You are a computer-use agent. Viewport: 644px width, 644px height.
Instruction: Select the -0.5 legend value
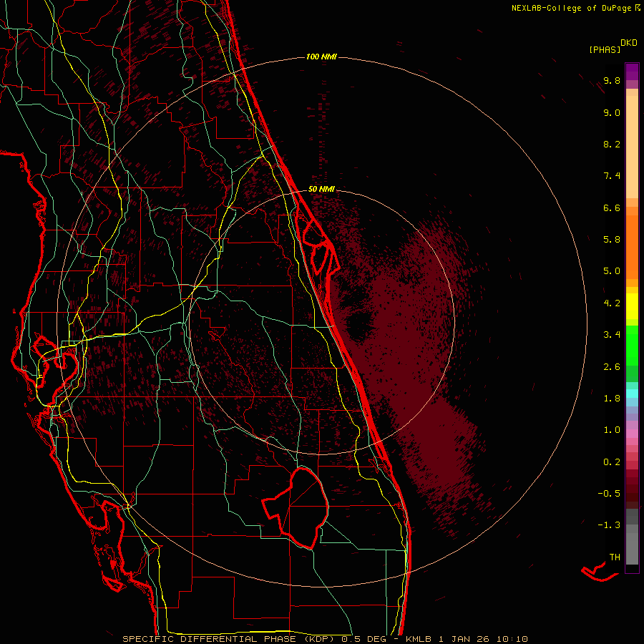coord(609,494)
